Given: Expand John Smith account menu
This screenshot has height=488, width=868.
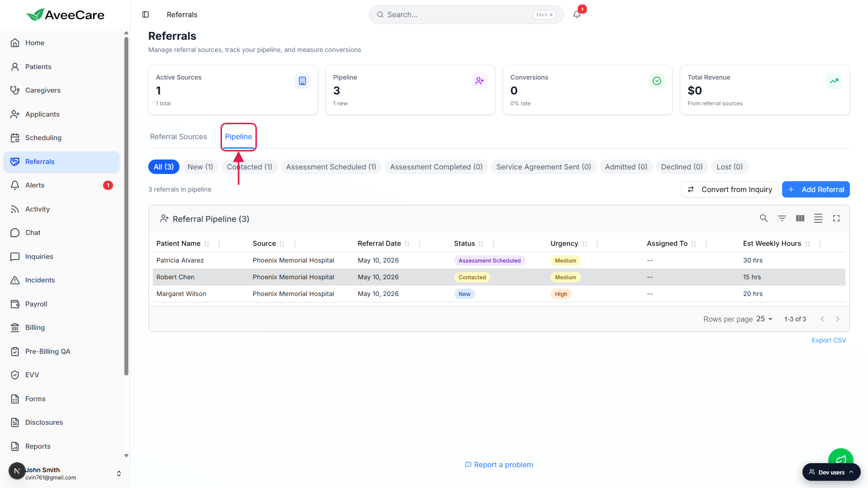Looking at the screenshot, I should coord(119,474).
